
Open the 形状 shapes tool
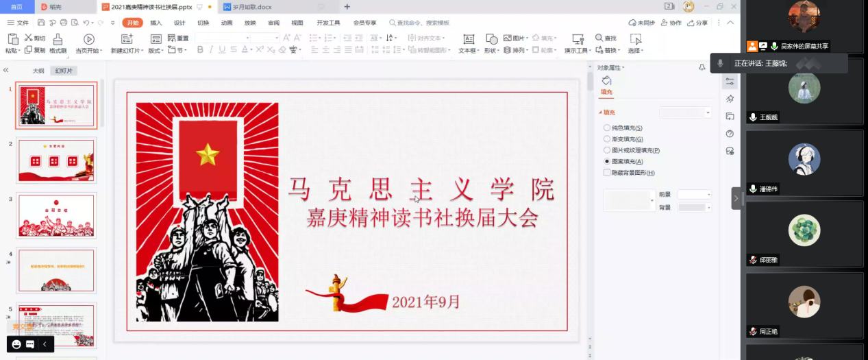pyautogui.click(x=492, y=40)
